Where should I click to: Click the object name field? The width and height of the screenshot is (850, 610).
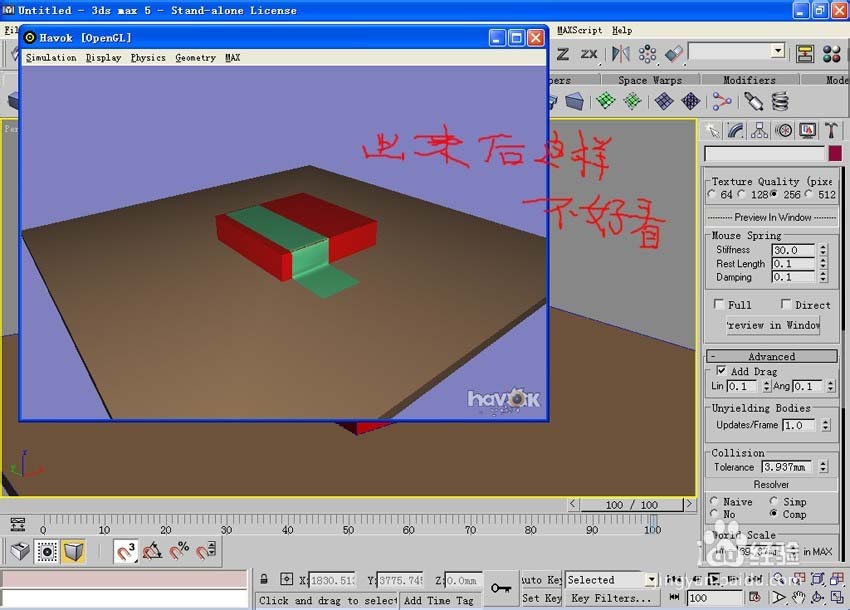click(764, 153)
